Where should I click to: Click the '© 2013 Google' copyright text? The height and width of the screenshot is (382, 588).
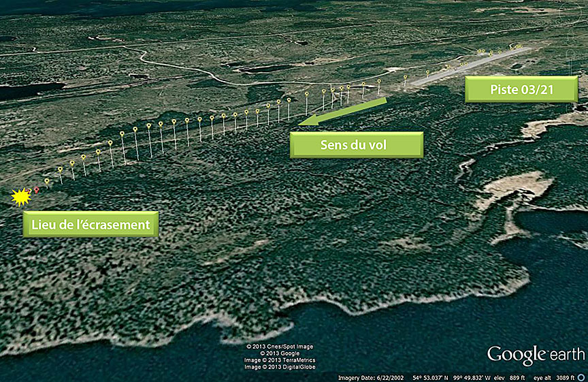(x=280, y=353)
